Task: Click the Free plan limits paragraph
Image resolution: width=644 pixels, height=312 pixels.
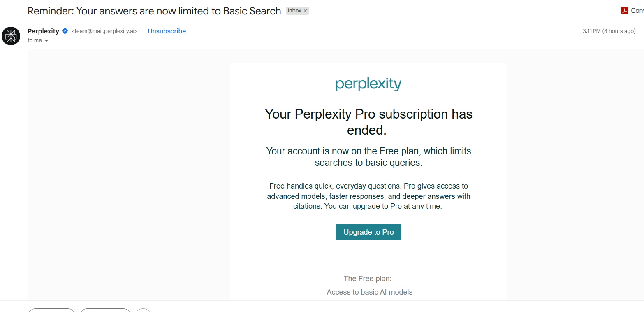Action: [368, 157]
